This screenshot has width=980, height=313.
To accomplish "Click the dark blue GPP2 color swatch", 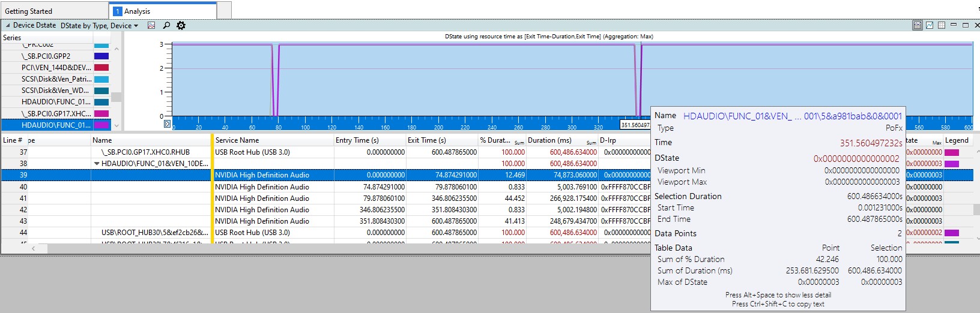I will tap(101, 56).
